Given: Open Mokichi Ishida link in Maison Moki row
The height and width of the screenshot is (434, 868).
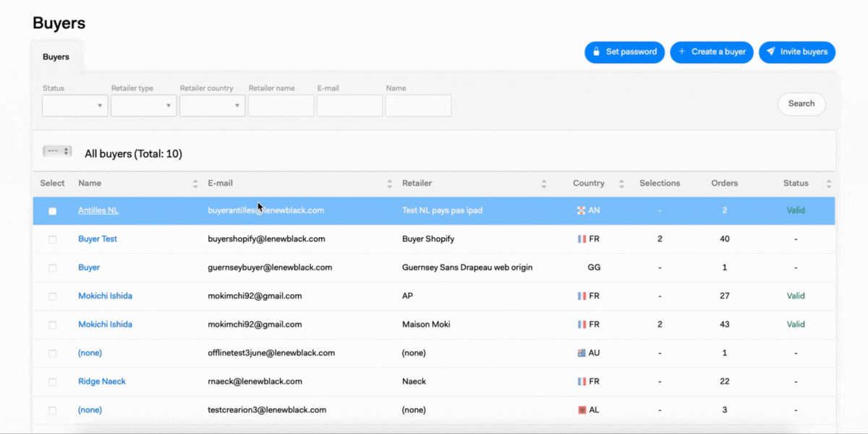Looking at the screenshot, I should 105,324.
